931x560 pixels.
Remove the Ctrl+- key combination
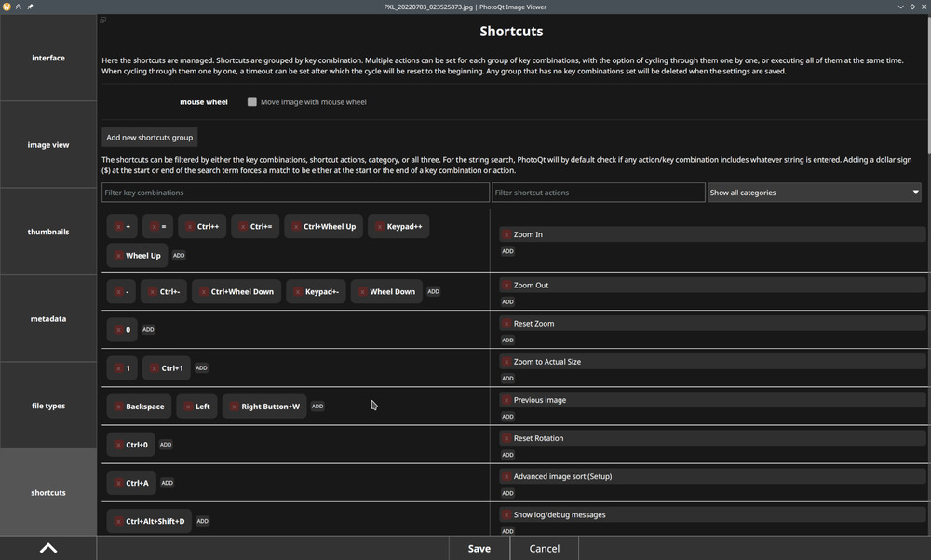pos(153,292)
